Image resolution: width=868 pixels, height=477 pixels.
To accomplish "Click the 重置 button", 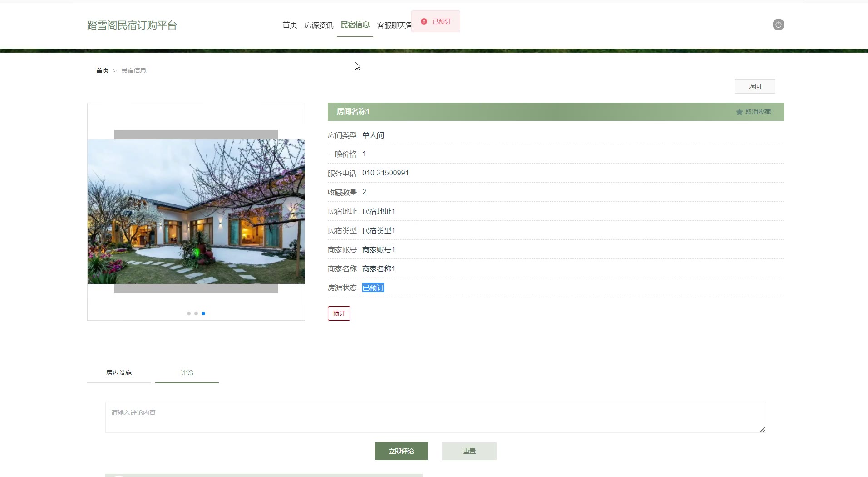I will pyautogui.click(x=469, y=451).
